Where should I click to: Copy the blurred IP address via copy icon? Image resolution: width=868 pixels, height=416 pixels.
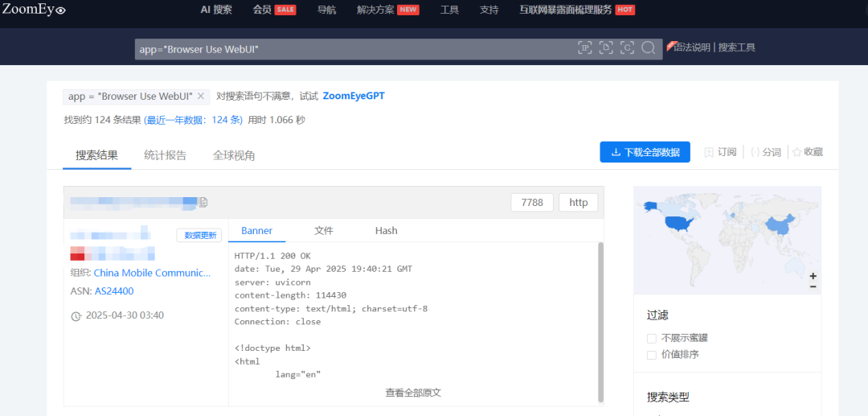point(203,202)
